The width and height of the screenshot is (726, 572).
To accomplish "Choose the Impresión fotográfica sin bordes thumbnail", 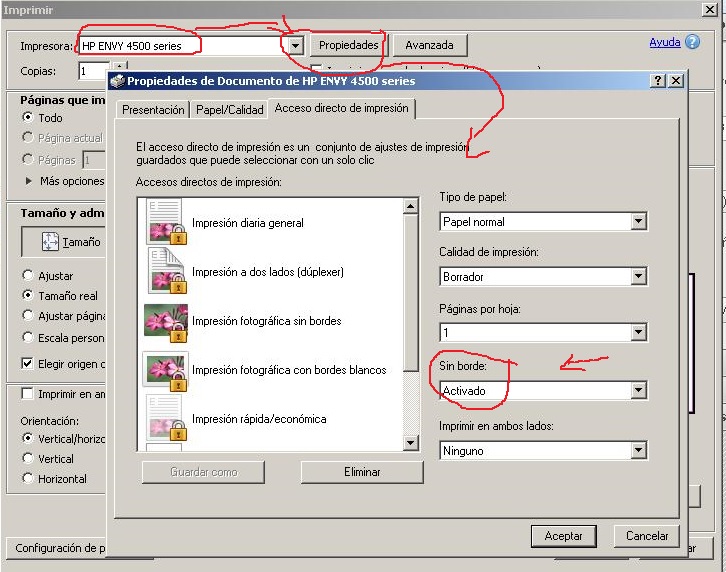I will [x=166, y=323].
